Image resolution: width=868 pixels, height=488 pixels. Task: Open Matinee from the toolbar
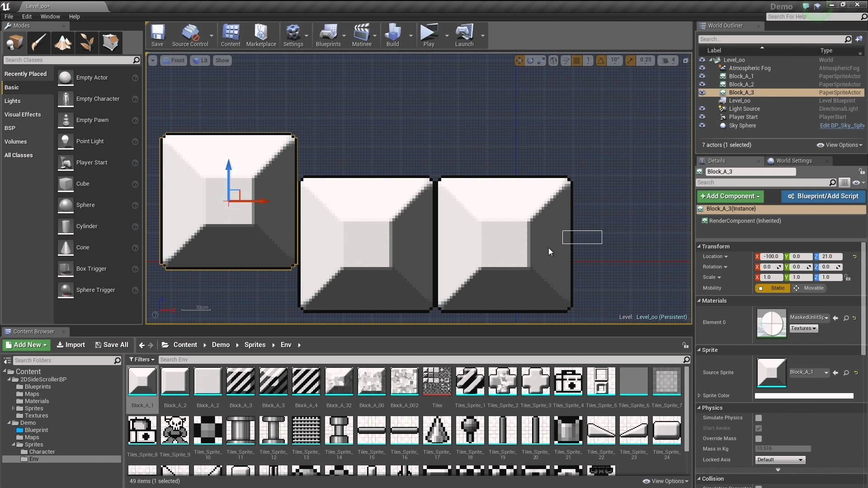362,35
